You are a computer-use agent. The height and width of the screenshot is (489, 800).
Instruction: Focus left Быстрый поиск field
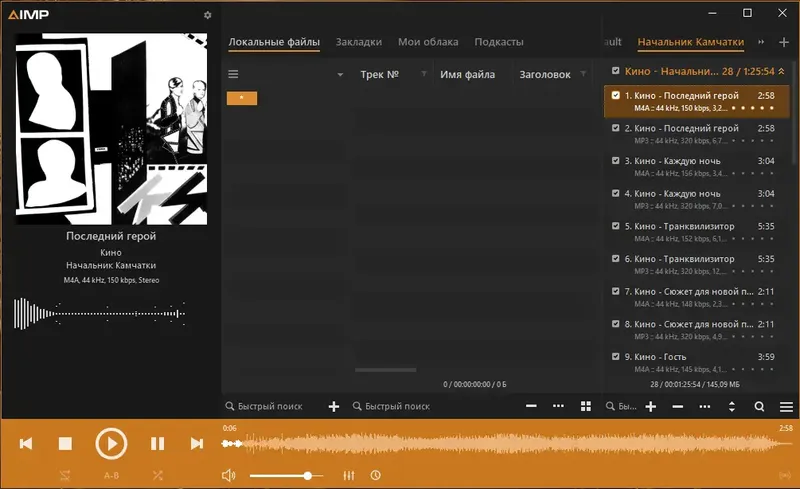(x=270, y=406)
